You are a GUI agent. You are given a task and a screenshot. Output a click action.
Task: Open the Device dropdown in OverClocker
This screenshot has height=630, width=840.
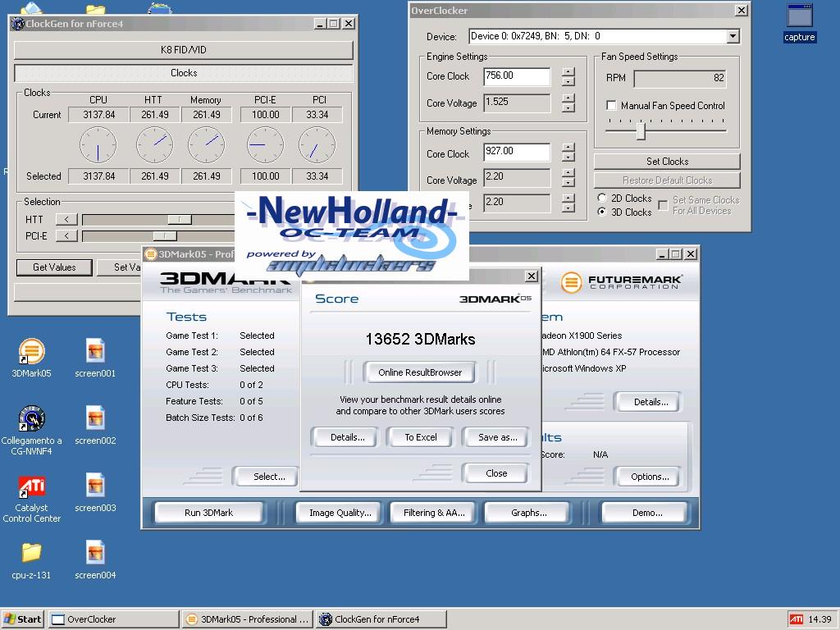point(733,36)
